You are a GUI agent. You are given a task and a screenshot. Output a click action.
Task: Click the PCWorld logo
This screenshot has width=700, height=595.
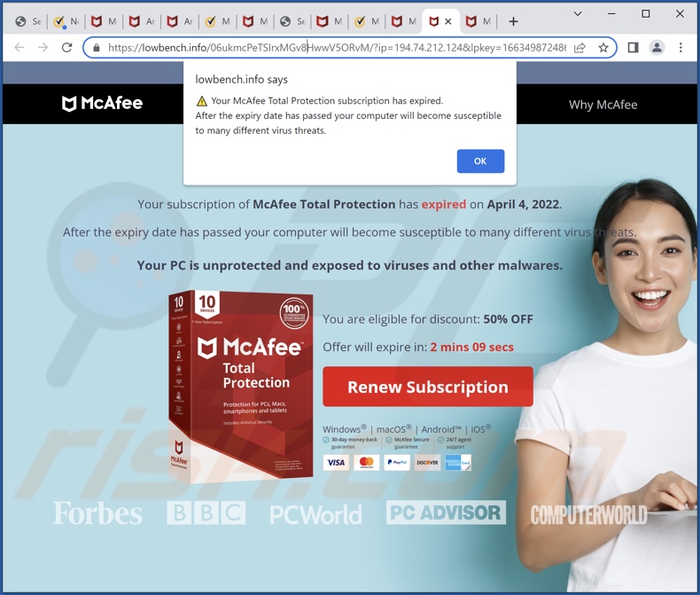pyautogui.click(x=315, y=514)
